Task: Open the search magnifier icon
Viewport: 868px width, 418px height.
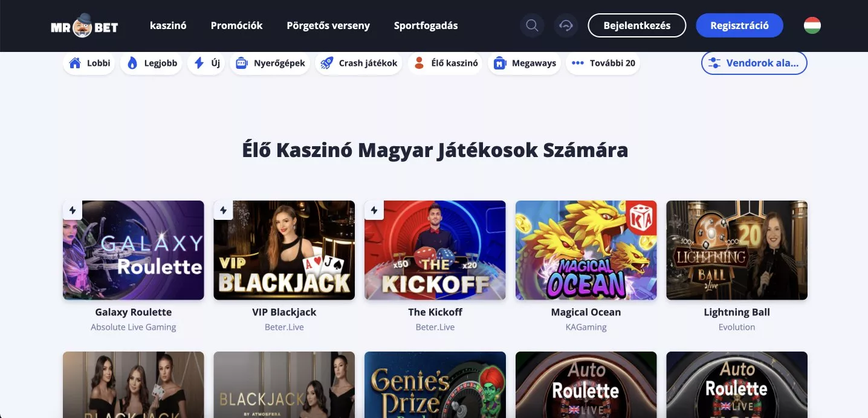Action: click(532, 25)
